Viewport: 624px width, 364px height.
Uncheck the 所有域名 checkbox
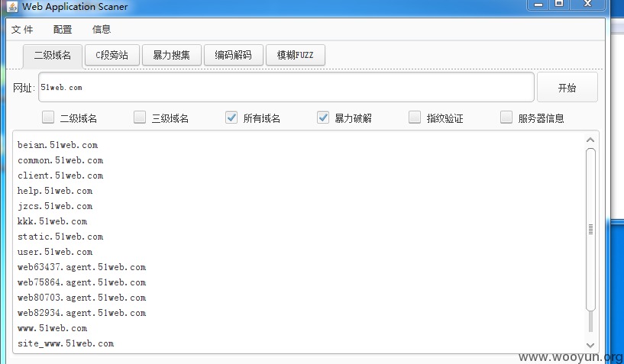click(231, 118)
